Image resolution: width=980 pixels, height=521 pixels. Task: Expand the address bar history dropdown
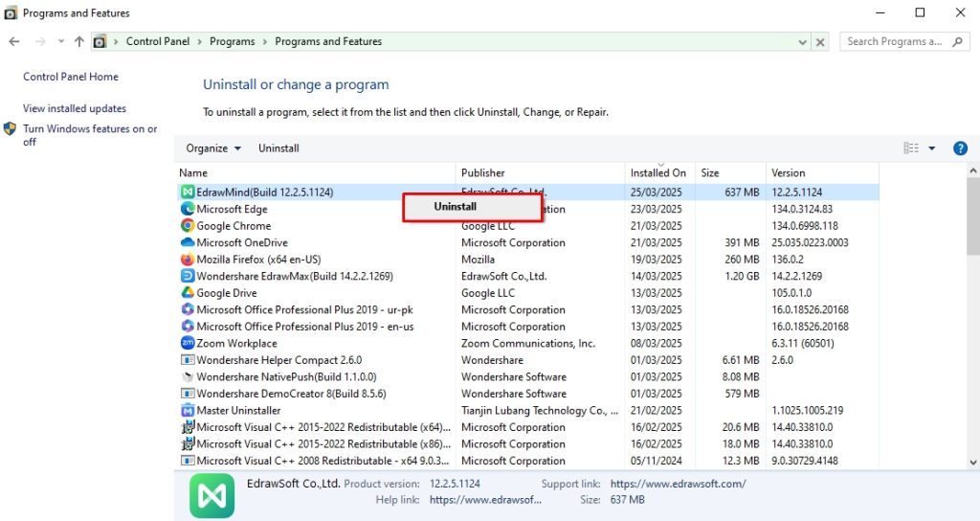803,42
